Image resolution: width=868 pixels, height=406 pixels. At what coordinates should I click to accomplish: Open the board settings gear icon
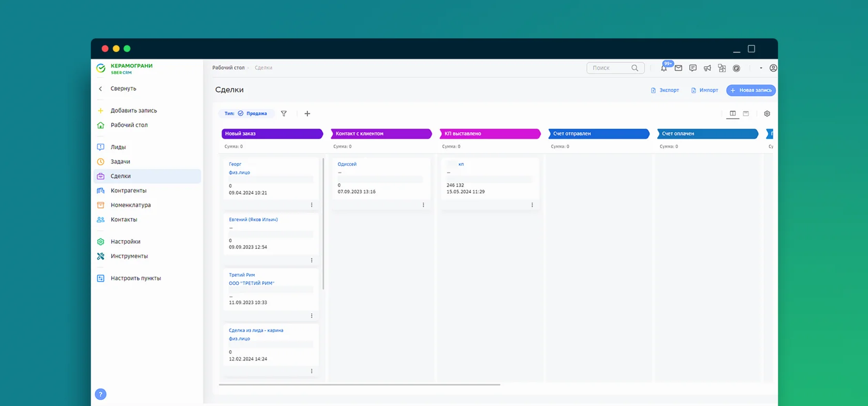(767, 114)
